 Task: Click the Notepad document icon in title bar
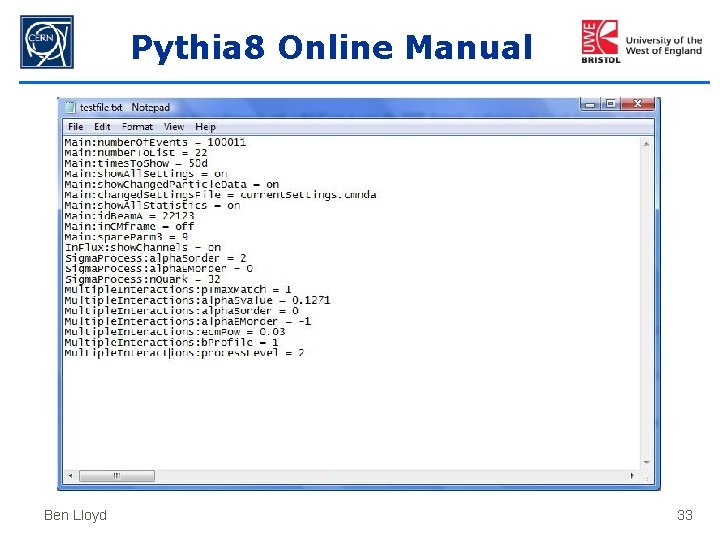click(x=70, y=107)
